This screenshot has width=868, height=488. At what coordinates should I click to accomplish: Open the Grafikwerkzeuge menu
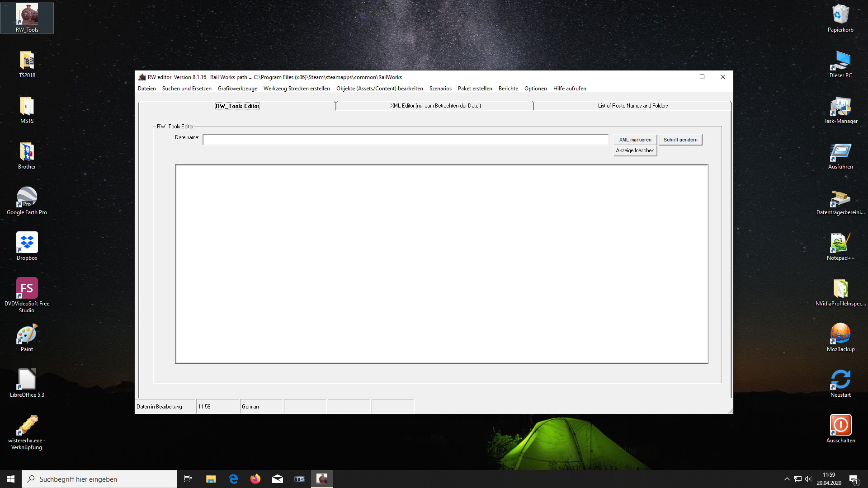pos(237,89)
